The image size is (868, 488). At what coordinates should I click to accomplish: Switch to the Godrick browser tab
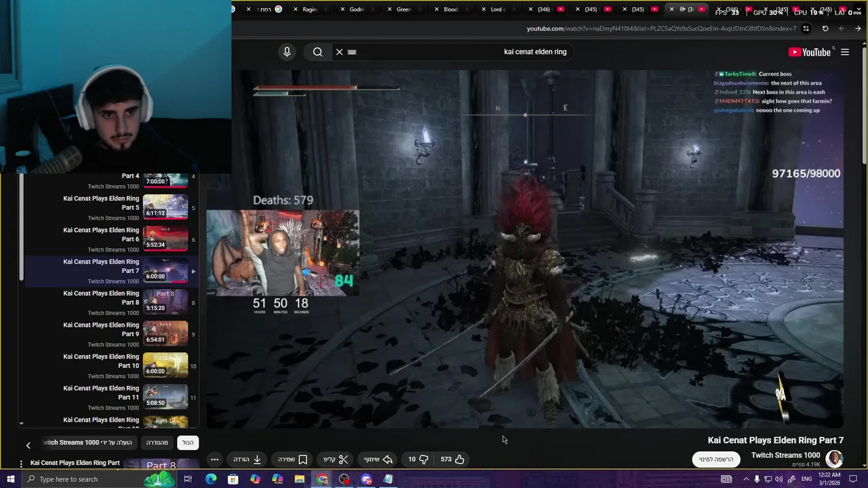point(357,9)
